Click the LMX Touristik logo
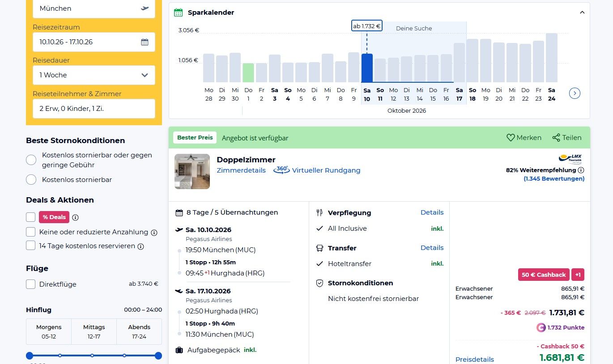The height and width of the screenshot is (364, 613). pyautogui.click(x=570, y=159)
